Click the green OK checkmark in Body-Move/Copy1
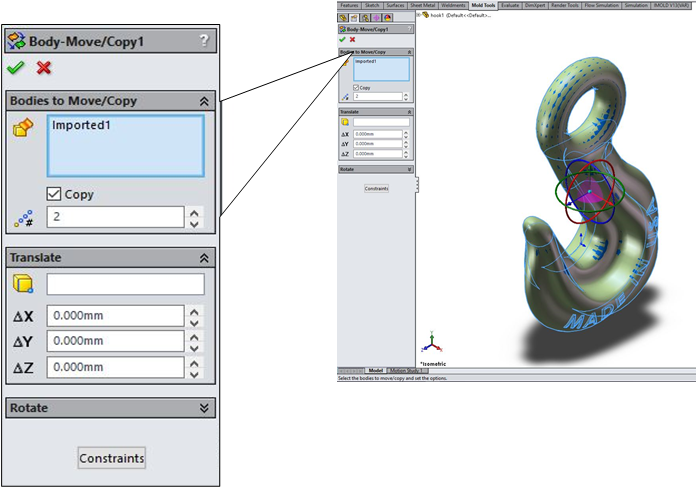Viewport: 697px width, 488px height. pyautogui.click(x=15, y=68)
